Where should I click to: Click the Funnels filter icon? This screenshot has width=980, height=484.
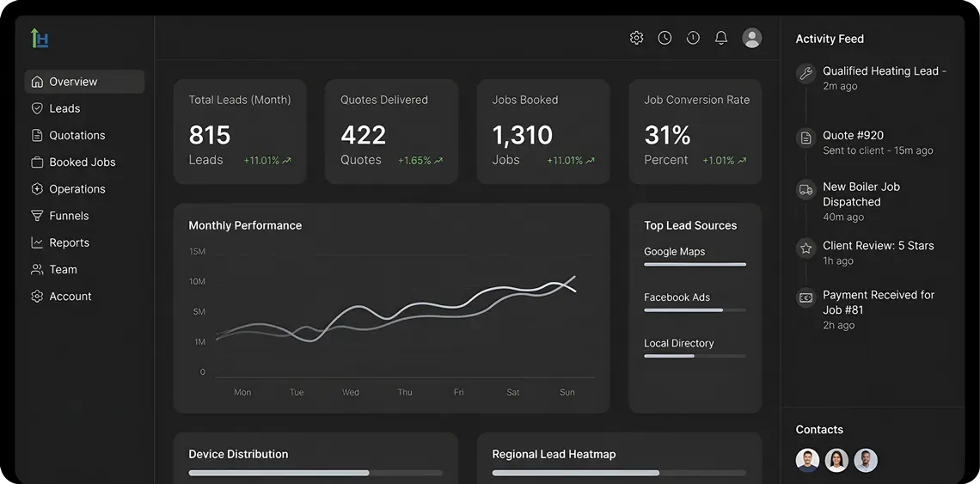coord(37,217)
